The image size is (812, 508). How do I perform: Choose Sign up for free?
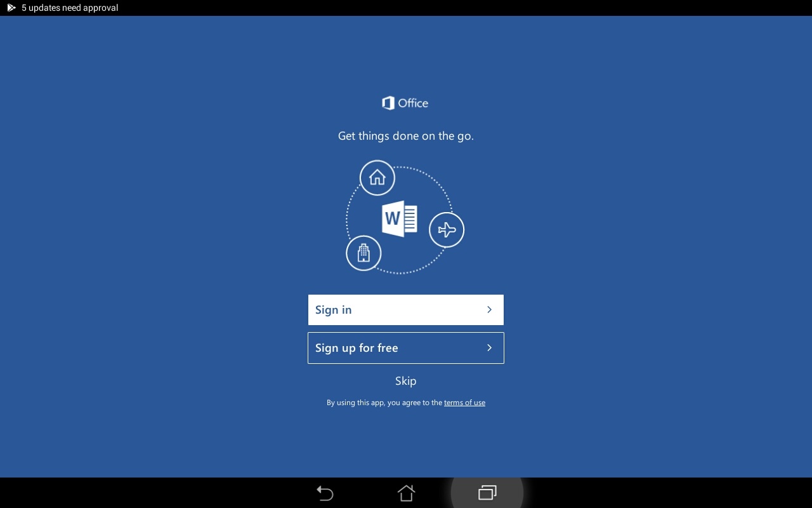tap(406, 348)
